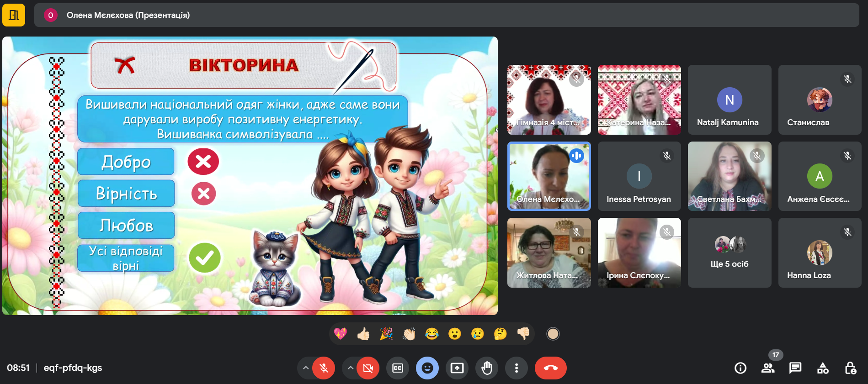The width and height of the screenshot is (868, 384).
Task: Expand audio settings arrow beside microphone
Action: (x=306, y=368)
